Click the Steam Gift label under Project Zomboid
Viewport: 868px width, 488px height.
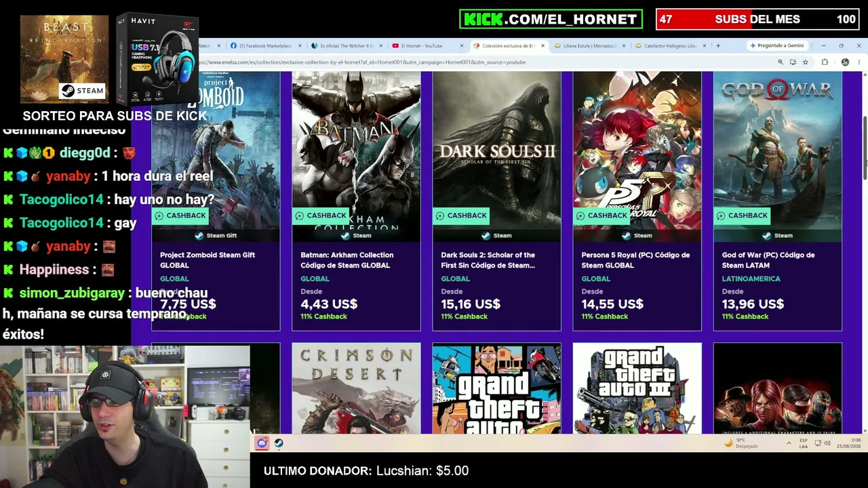(x=216, y=235)
